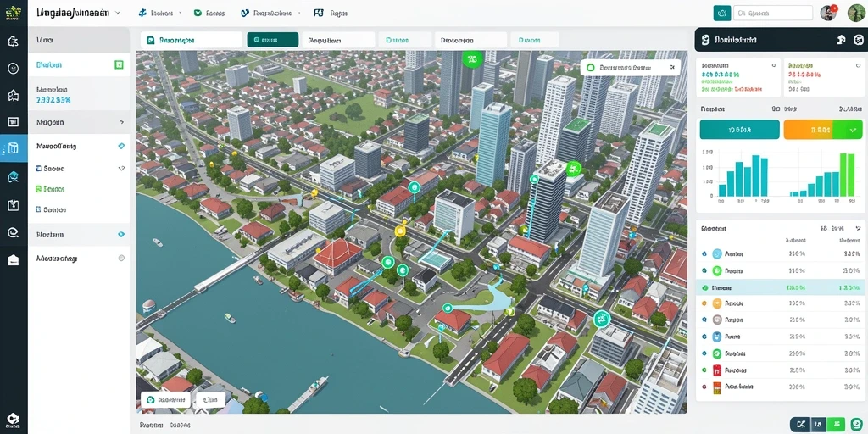The width and height of the screenshot is (868, 434).
Task: Select the table row with the orange round icon
Action: pyautogui.click(x=779, y=303)
